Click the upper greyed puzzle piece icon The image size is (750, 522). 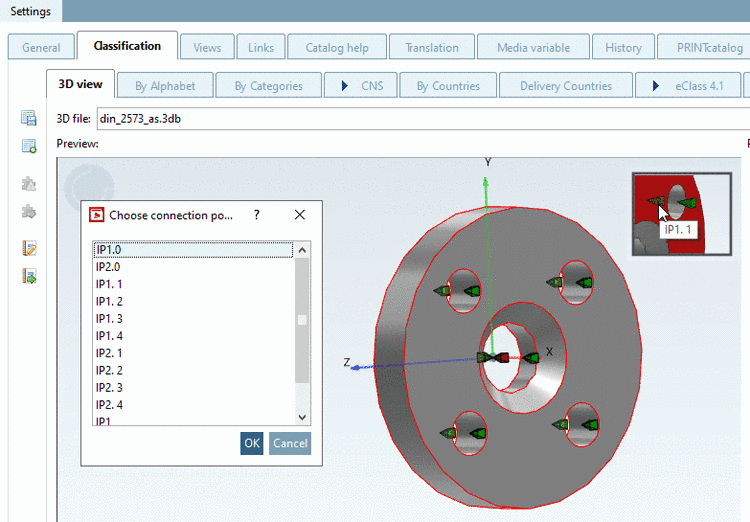point(29,184)
